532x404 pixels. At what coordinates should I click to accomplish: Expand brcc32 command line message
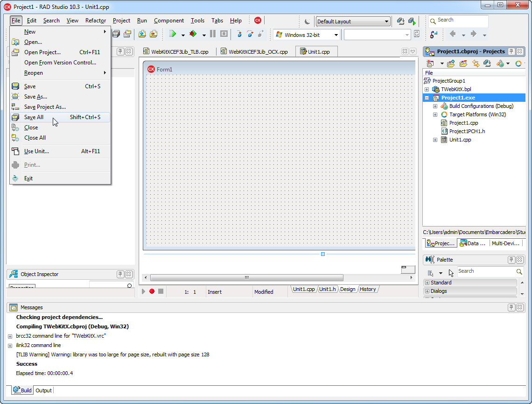coord(10,336)
